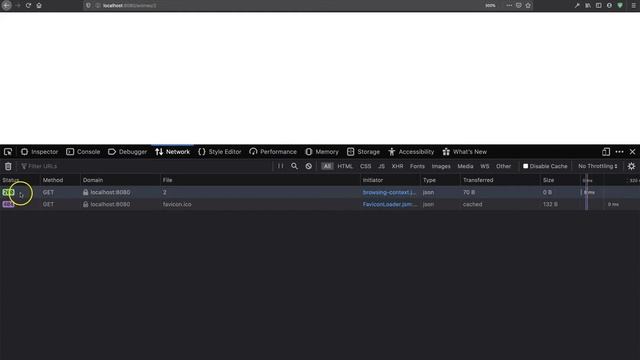This screenshot has width=640, height=360.
Task: Filter requests by Other
Action: tap(503, 166)
